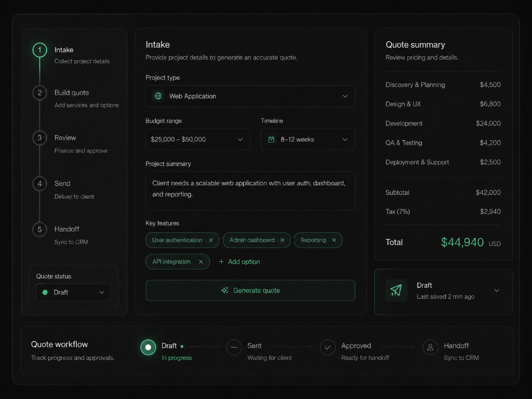532x399 pixels.
Task: Click the QA & Testing line item
Action: pos(443,143)
